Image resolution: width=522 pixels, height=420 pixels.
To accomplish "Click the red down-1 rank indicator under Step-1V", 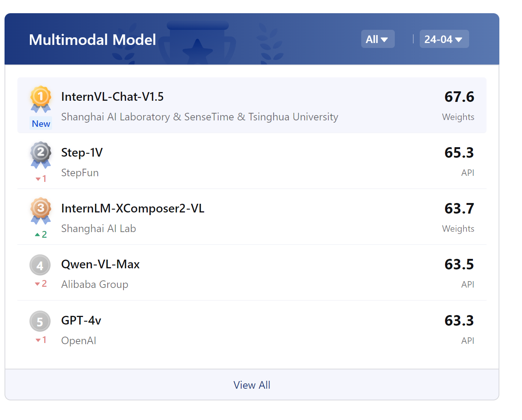I will coord(40,178).
